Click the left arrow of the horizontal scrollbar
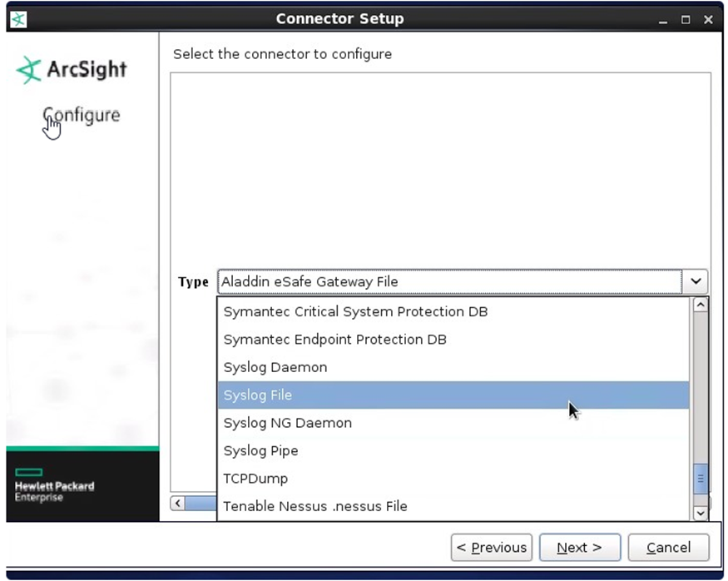Image resolution: width=728 pixels, height=581 pixels. [177, 503]
